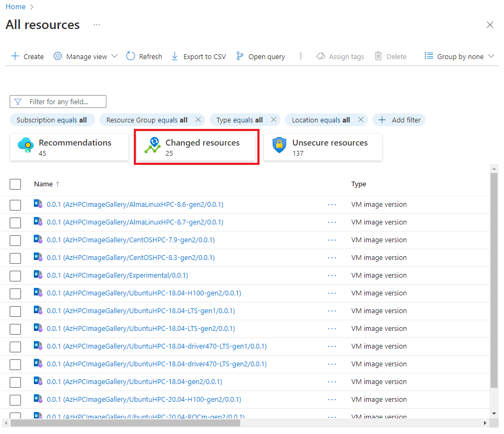Open the Recommendations 45 card
The image size is (504, 434).
69,147
